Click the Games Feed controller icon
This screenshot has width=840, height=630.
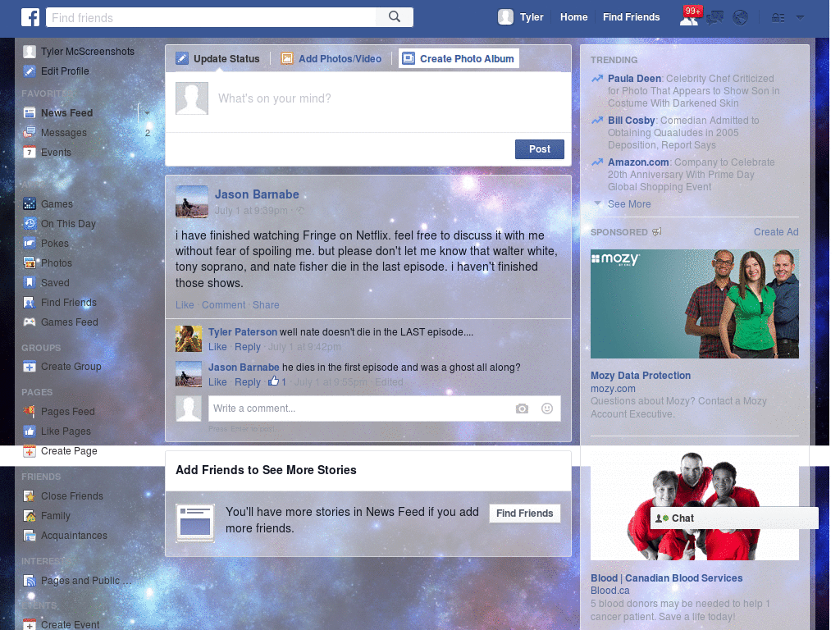(x=30, y=322)
